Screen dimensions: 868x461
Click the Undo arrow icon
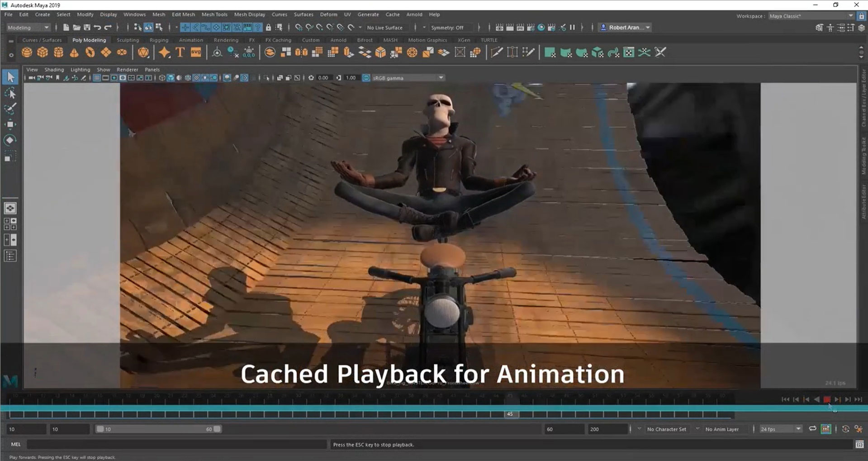pyautogui.click(x=97, y=28)
